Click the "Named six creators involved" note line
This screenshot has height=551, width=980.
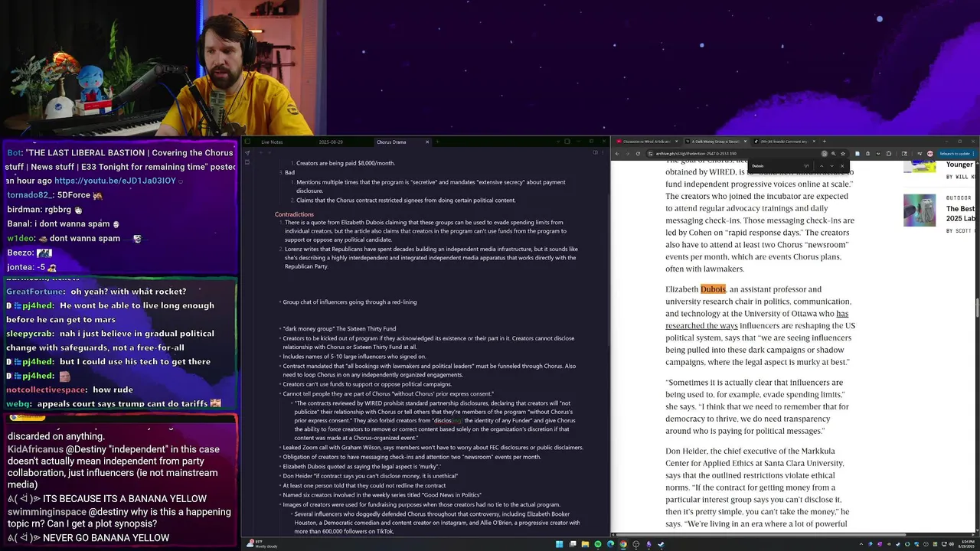382,495
